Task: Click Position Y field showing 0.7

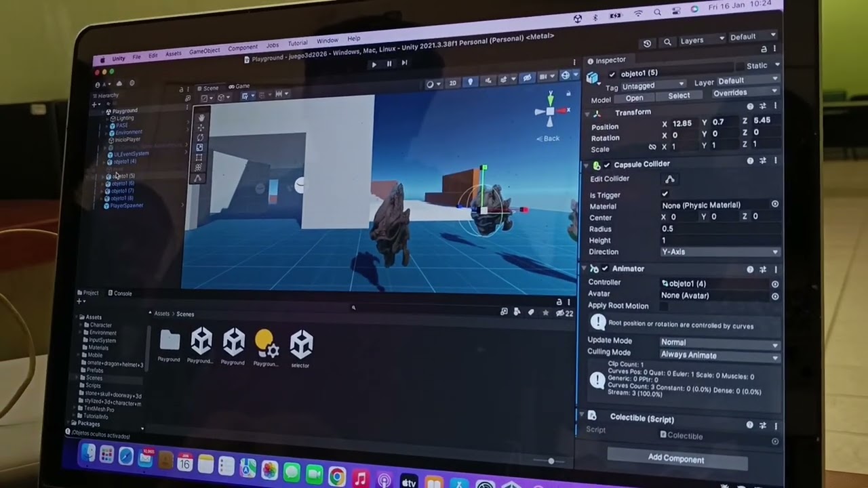Action: [x=726, y=122]
